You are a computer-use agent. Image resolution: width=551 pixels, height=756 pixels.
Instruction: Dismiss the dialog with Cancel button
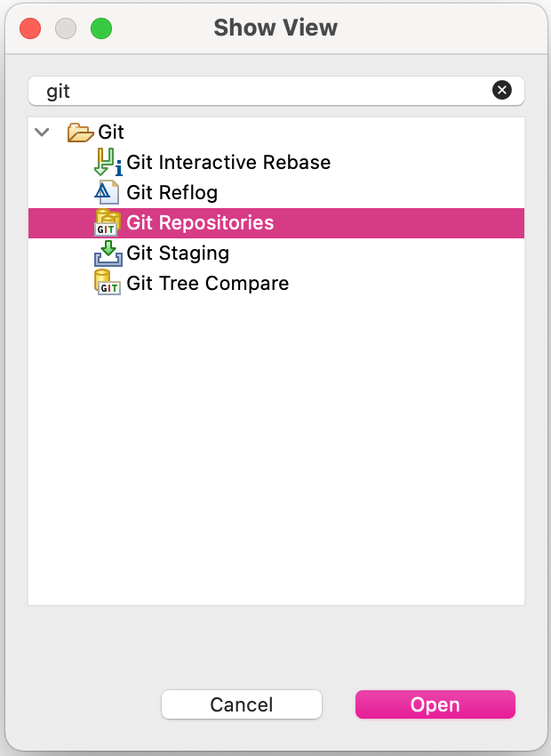coord(242,704)
